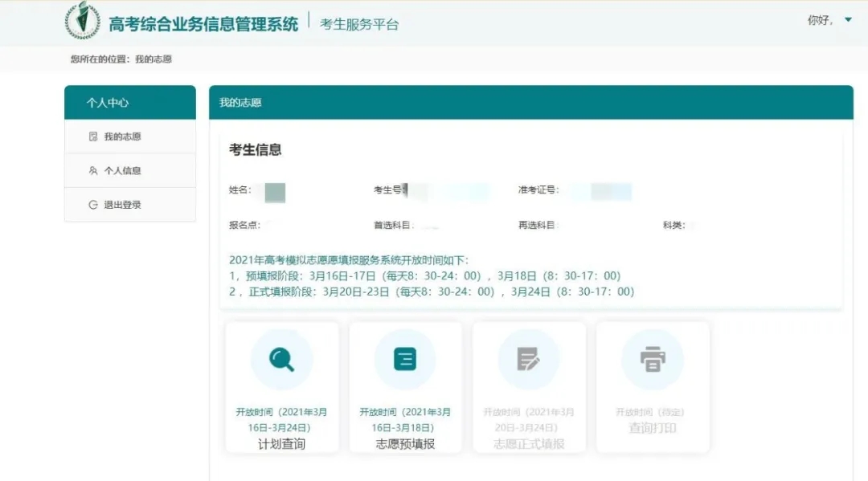868x481 pixels.
Task: Click the logout icon beside 退出登录
Action: click(93, 205)
